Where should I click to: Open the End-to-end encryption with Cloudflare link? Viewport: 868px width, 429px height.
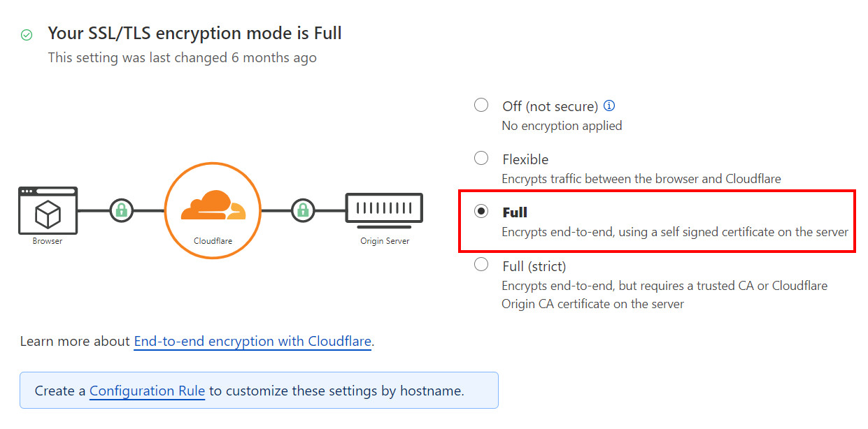click(252, 341)
